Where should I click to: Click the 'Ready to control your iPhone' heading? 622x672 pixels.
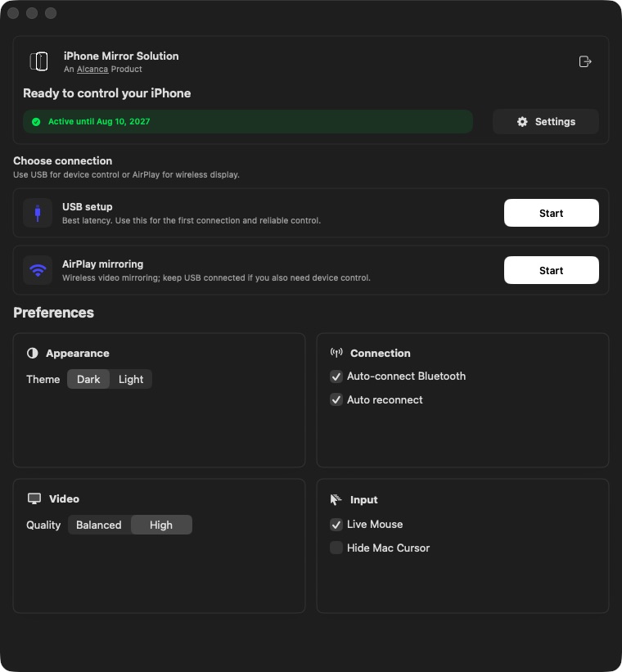click(x=106, y=93)
